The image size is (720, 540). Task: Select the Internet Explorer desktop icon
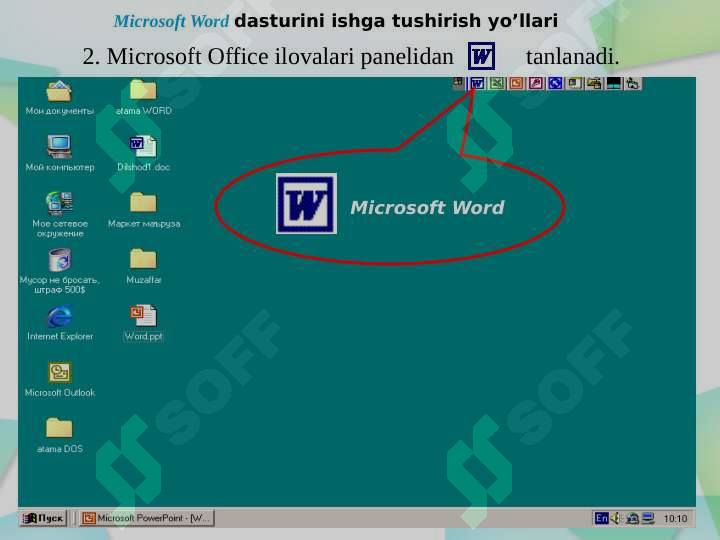[x=60, y=316]
